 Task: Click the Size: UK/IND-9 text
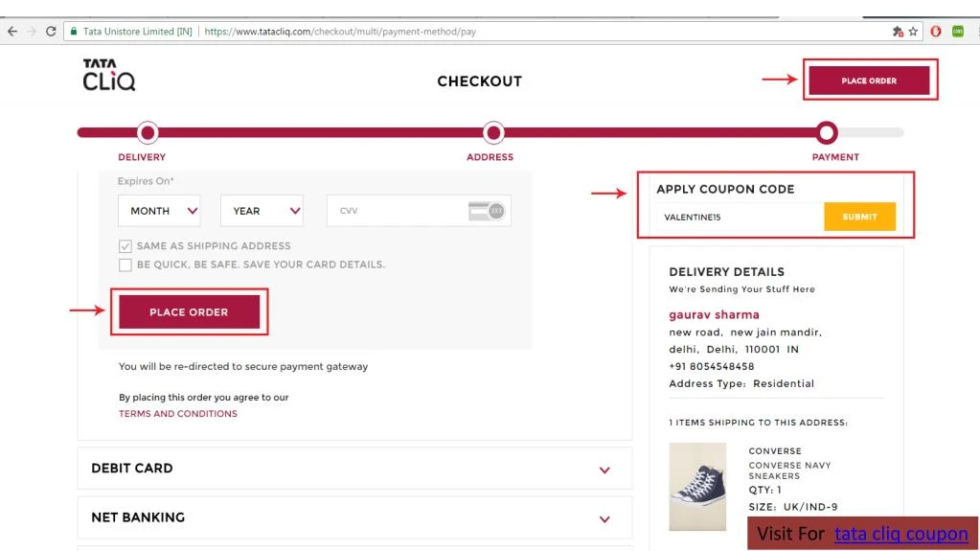[793, 507]
